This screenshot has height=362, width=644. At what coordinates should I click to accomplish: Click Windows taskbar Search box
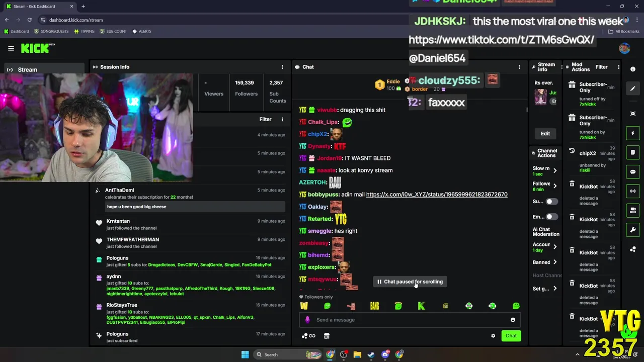pos(287,354)
